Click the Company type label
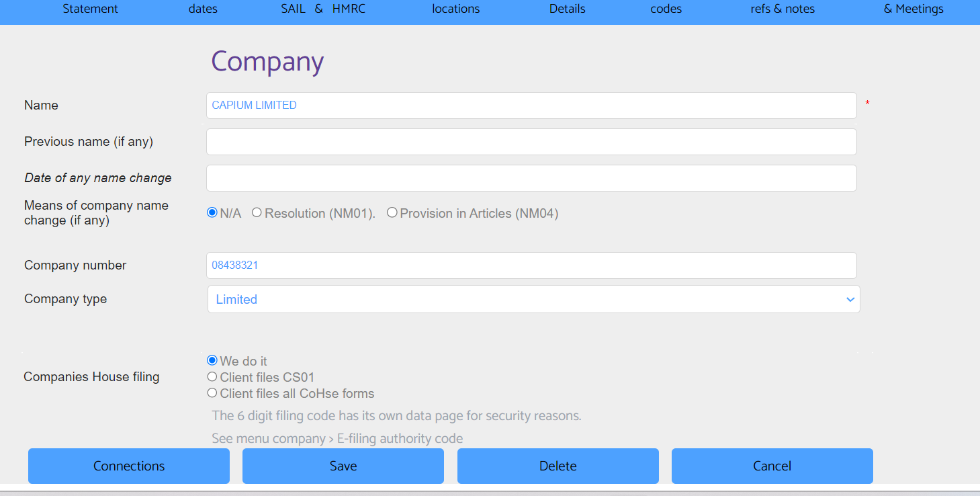 point(65,299)
